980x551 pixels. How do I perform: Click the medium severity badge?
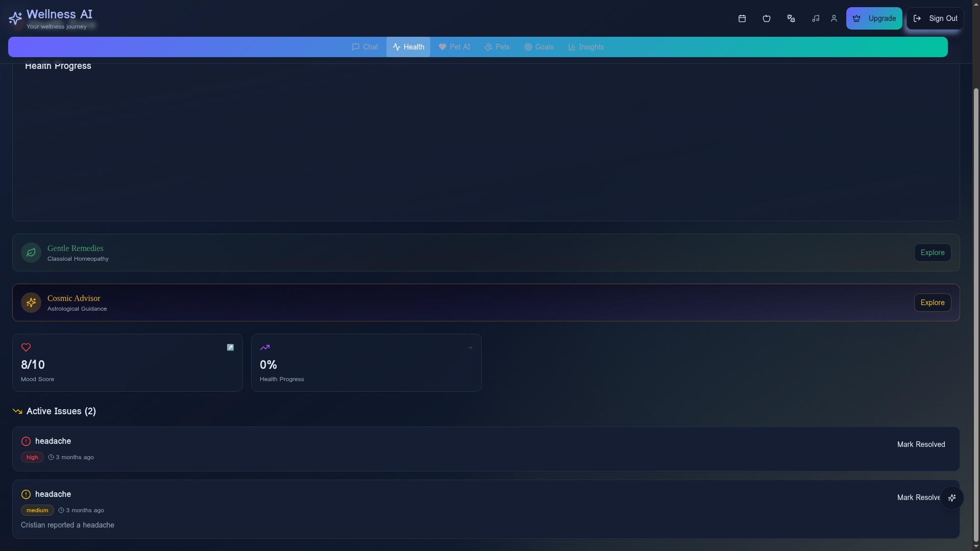[x=37, y=510]
